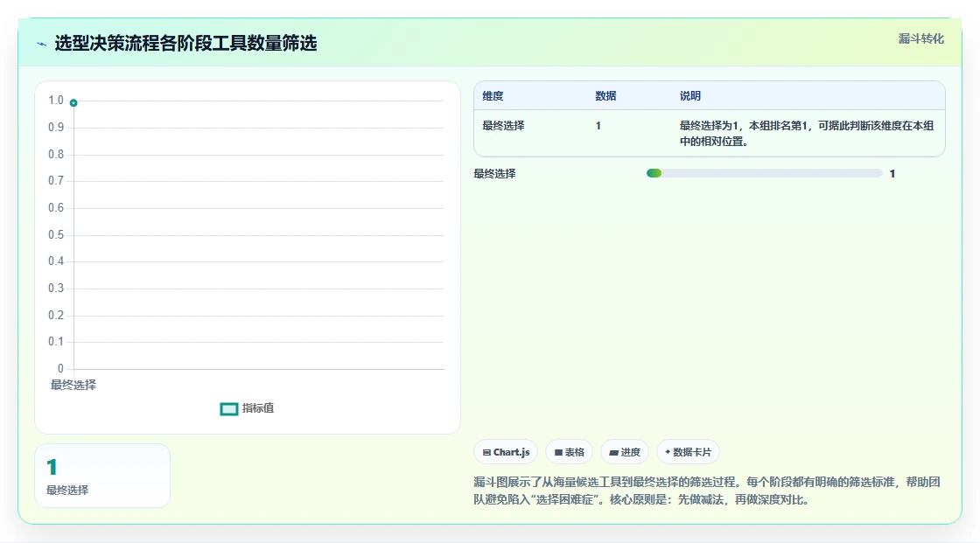
Task: Click the large 1 in data card
Action: [52, 468]
